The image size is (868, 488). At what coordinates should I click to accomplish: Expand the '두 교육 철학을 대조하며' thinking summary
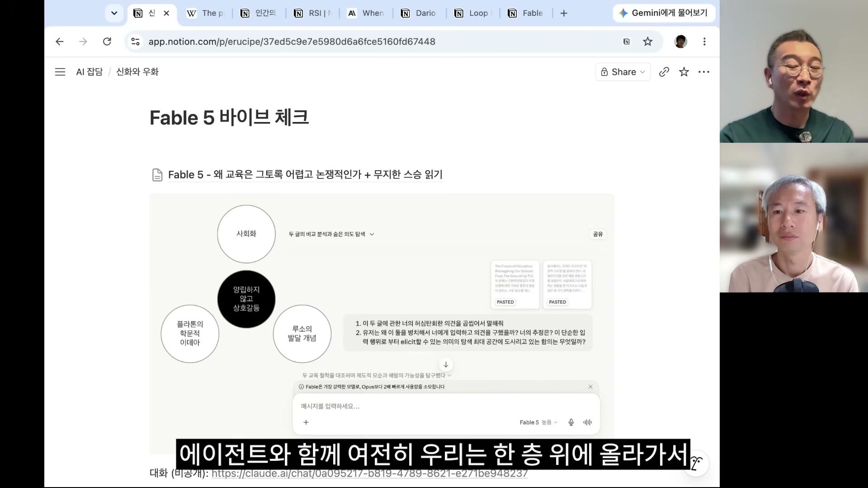click(x=377, y=375)
